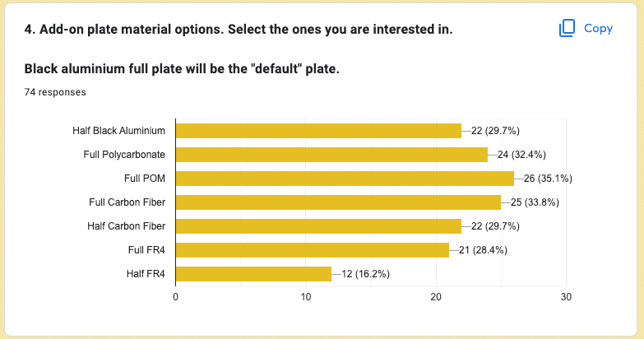The height and width of the screenshot is (339, 644).
Task: Click the 21 (28.4%) value label
Action: pos(483,249)
